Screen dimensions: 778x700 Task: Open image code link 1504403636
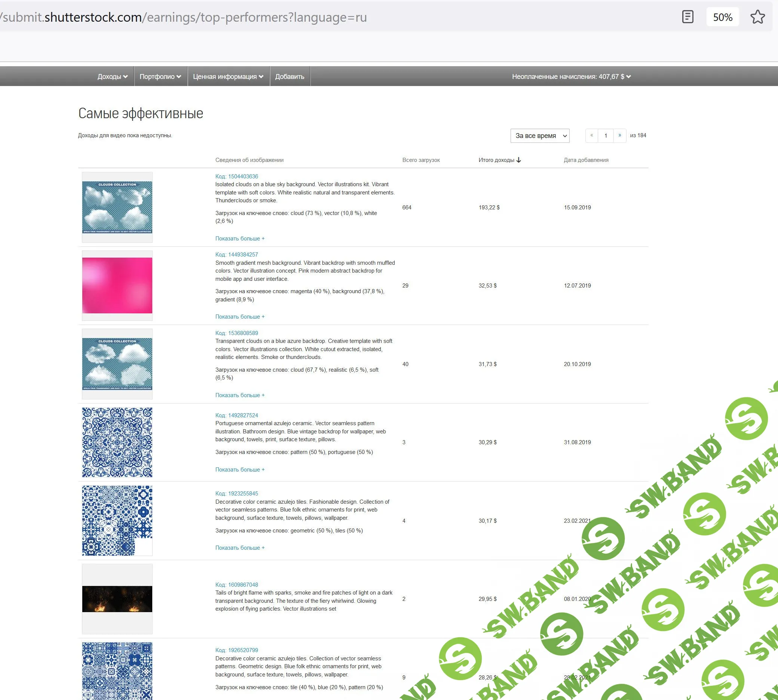click(236, 176)
